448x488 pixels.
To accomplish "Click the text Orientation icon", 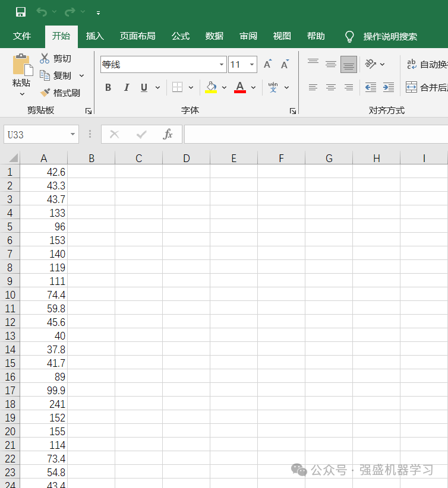I will click(371, 64).
